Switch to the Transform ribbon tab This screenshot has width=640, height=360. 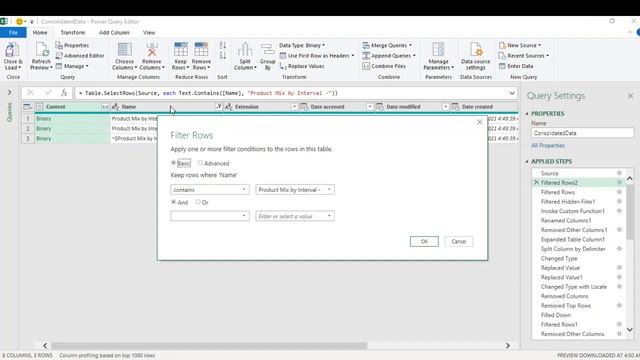(73, 33)
